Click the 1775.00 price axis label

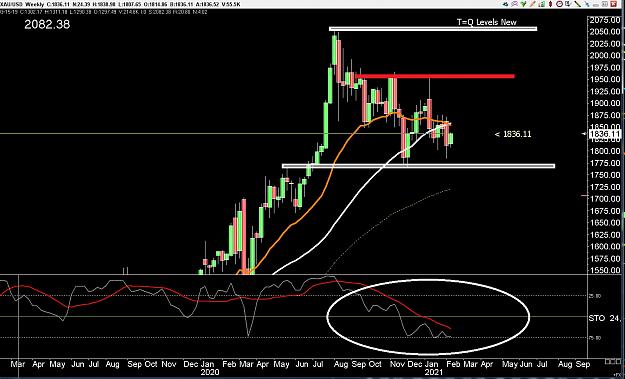pos(604,163)
